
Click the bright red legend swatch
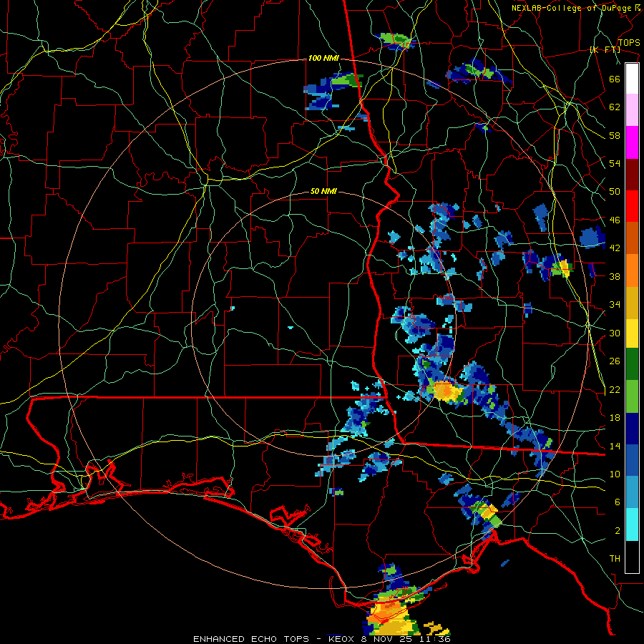click(x=632, y=206)
